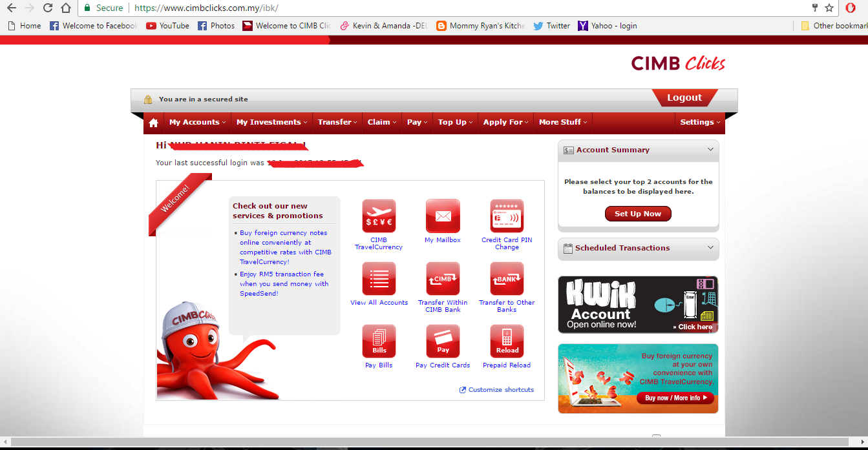Click browser home icon
This screenshot has width=868, height=450.
pyautogui.click(x=65, y=8)
